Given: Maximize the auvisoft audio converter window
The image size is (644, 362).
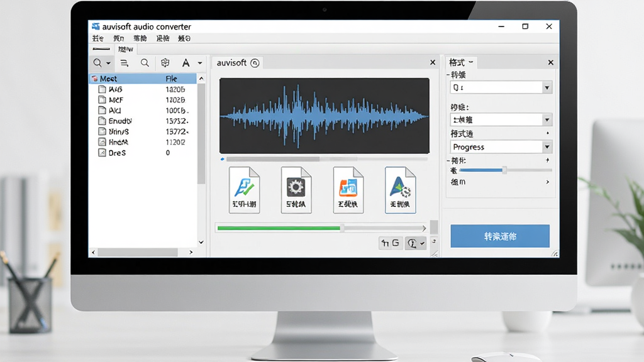Looking at the screenshot, I should [x=525, y=26].
